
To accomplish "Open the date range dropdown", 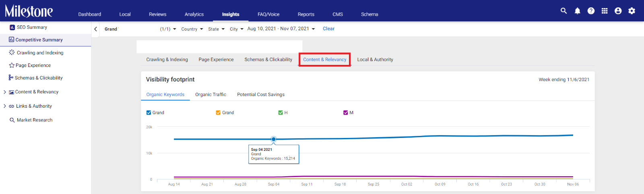I will (x=281, y=29).
